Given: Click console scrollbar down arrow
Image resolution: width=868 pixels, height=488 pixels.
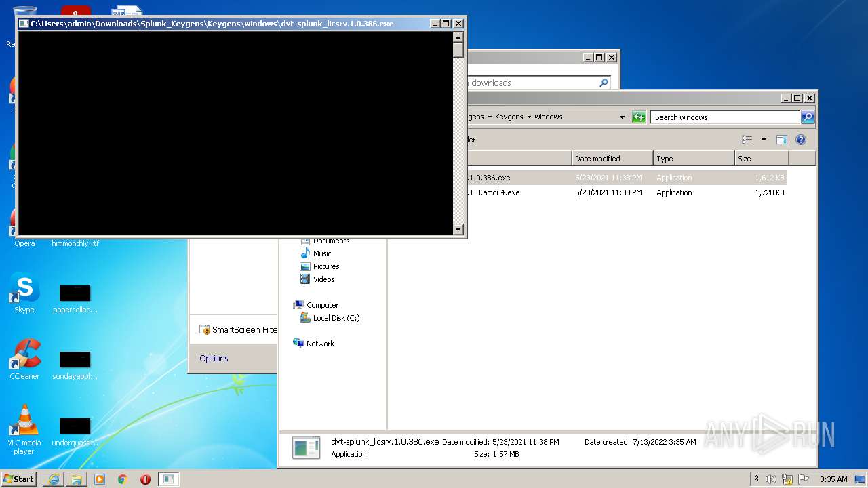Looking at the screenshot, I should 458,230.
